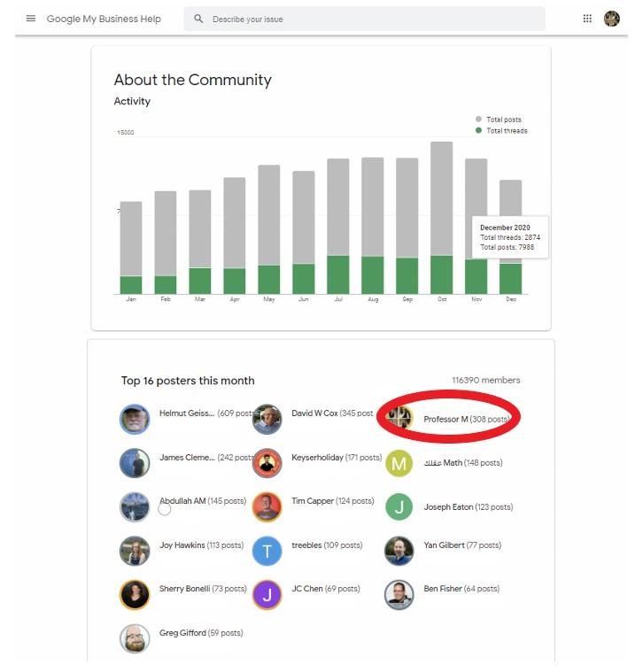Open David W Cox's profile avatar
This screenshot has width=635, height=672.
click(267, 419)
